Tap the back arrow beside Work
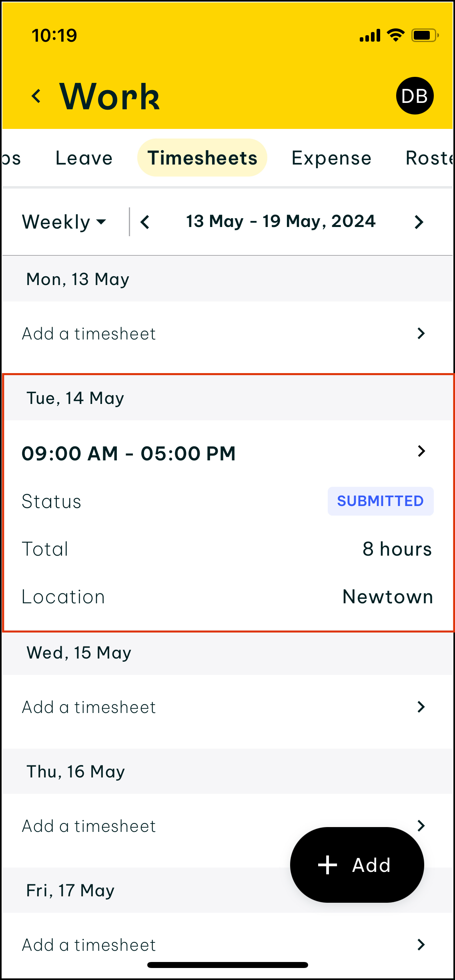The height and width of the screenshot is (980, 455). (36, 96)
